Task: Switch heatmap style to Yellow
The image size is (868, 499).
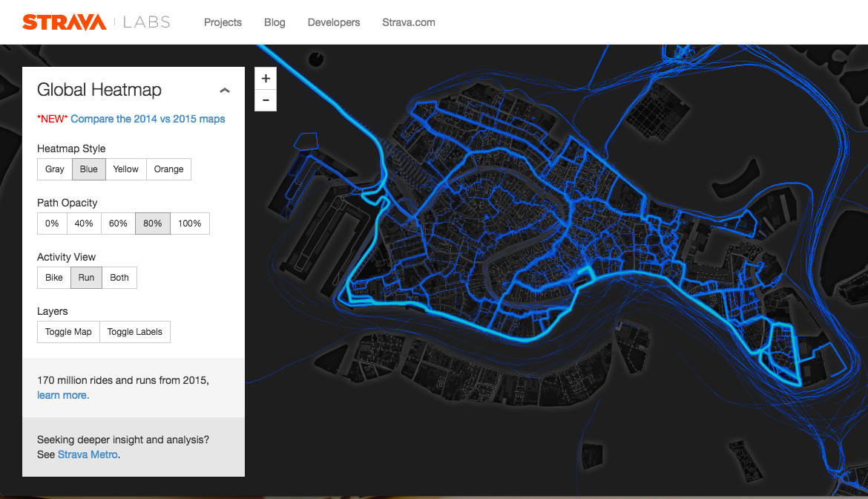Action: click(125, 169)
